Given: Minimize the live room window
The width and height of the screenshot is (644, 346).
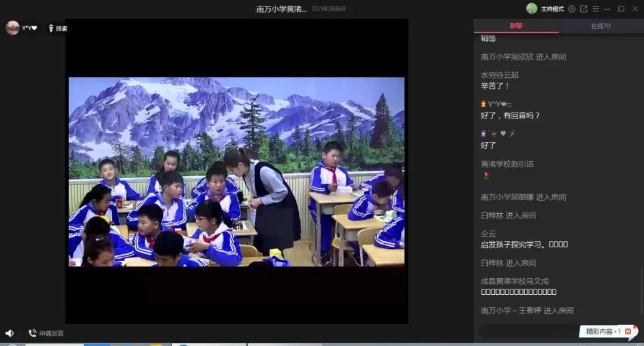Looking at the screenshot, I should [x=608, y=9].
